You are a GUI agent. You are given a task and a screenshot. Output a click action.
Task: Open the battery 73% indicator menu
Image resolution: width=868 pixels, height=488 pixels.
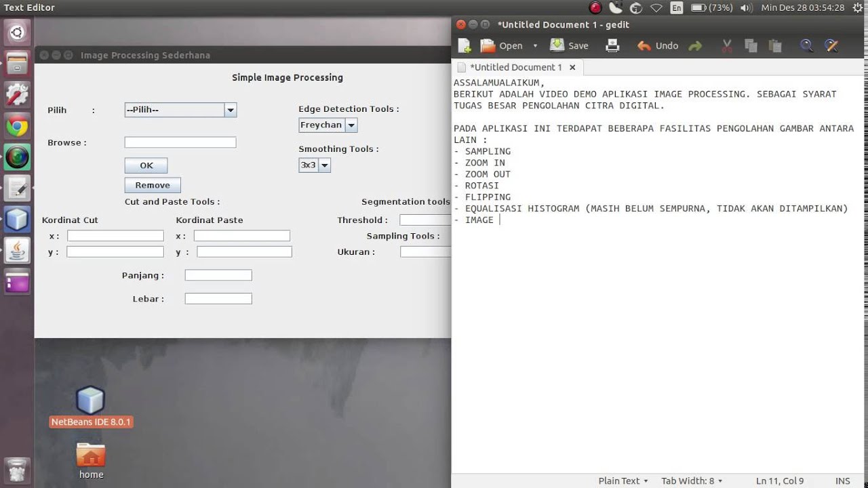tap(711, 8)
